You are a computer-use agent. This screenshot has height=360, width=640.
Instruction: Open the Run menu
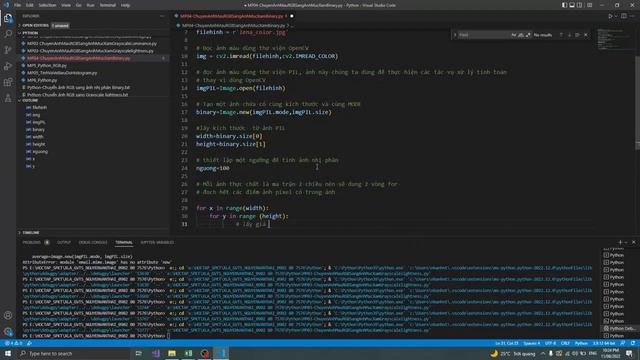coord(91,5)
